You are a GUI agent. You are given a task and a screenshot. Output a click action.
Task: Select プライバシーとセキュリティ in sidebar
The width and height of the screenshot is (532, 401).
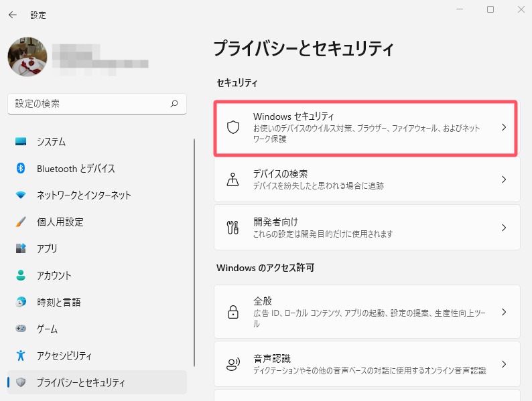[97, 382]
